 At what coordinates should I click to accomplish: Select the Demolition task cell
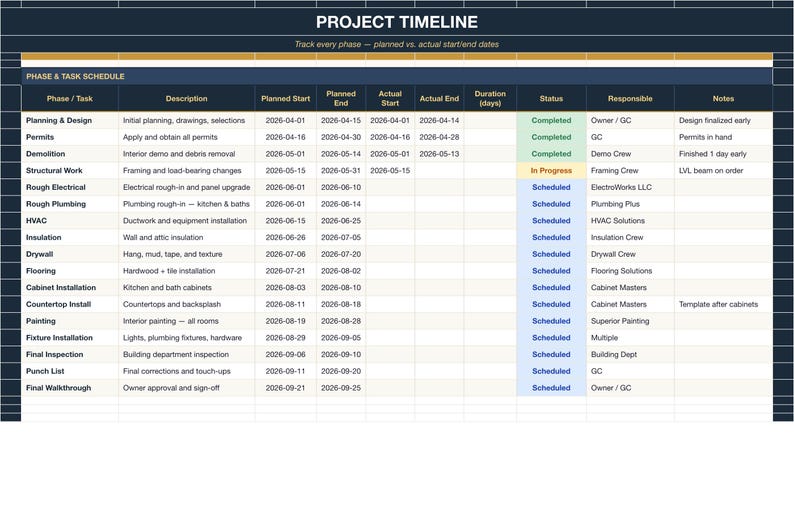70,153
